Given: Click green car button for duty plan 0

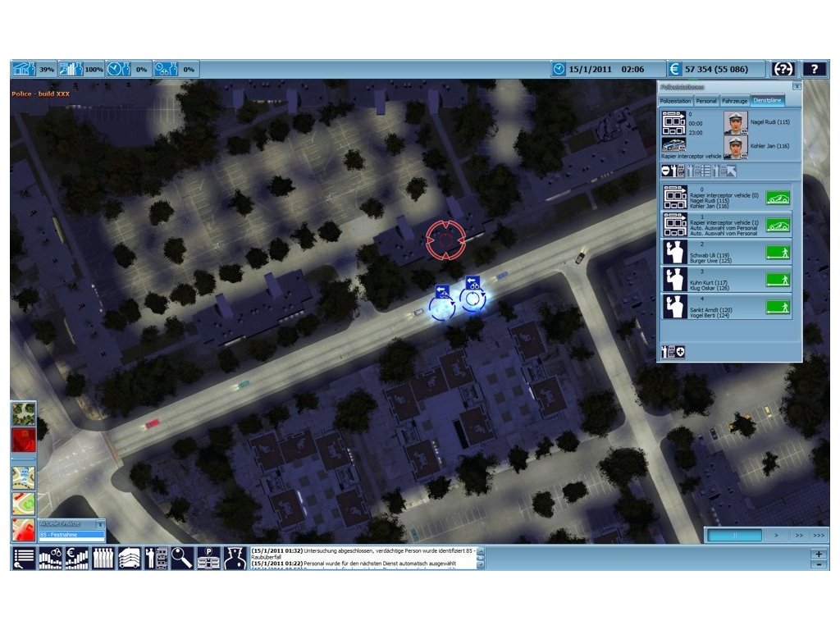Looking at the screenshot, I should pos(778,199).
